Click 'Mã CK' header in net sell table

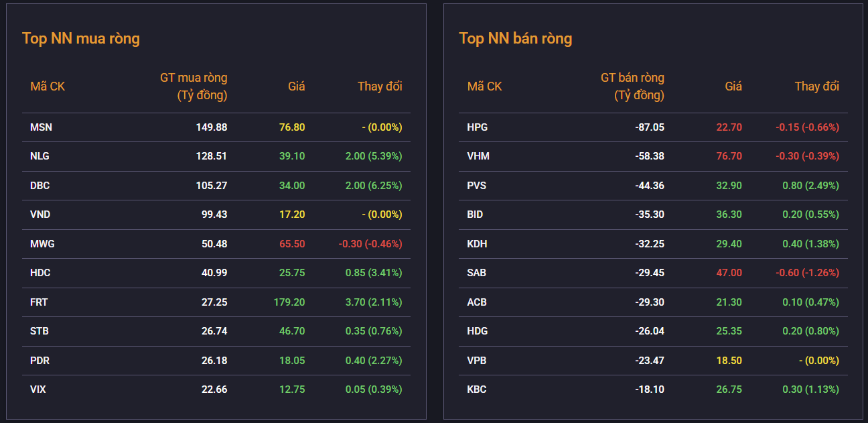[x=484, y=86]
